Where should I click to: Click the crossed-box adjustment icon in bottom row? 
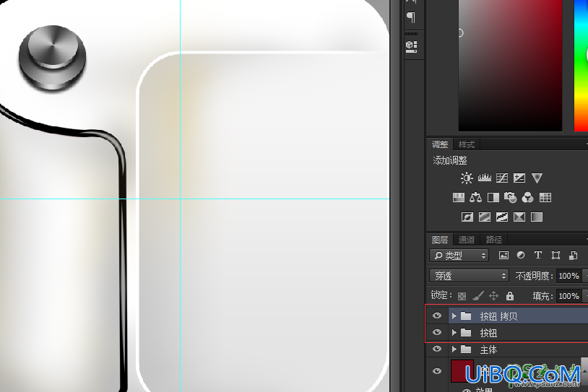(x=519, y=217)
